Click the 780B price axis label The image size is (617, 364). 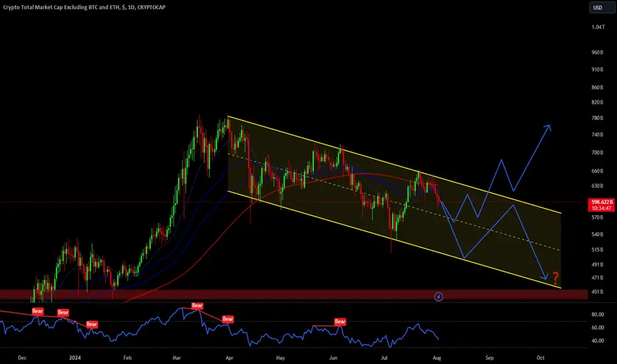(597, 118)
